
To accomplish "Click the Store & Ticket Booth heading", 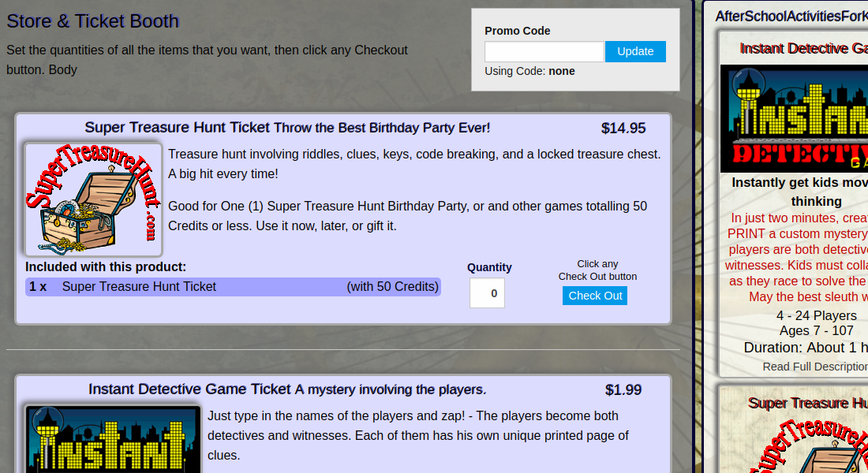I will [x=93, y=21].
